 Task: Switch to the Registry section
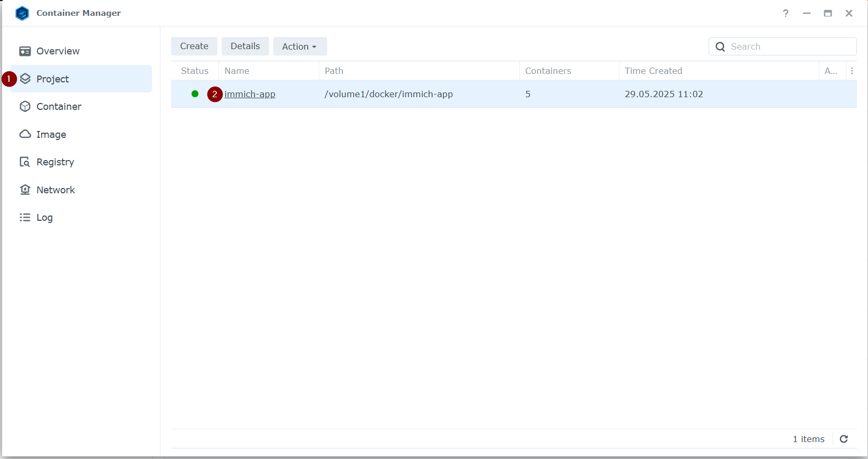coord(81,162)
